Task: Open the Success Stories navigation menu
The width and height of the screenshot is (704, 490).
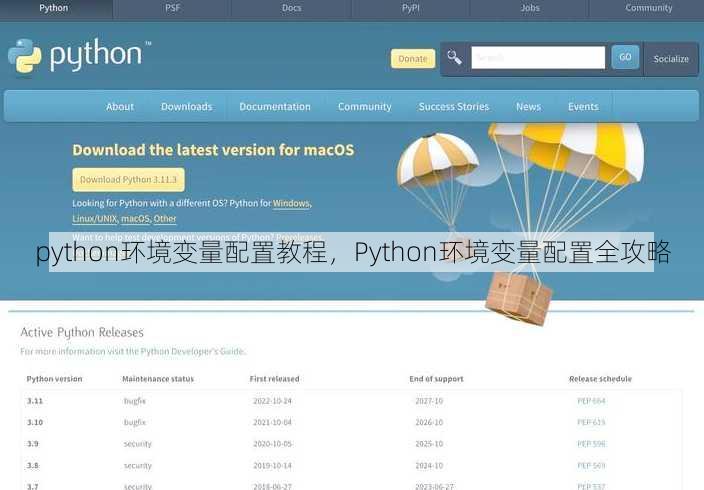Action: [454, 107]
